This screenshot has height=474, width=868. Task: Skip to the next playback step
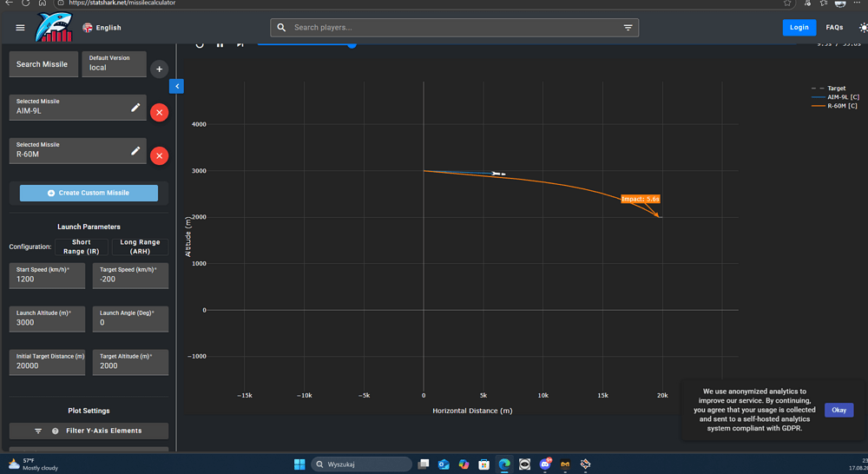(240, 45)
